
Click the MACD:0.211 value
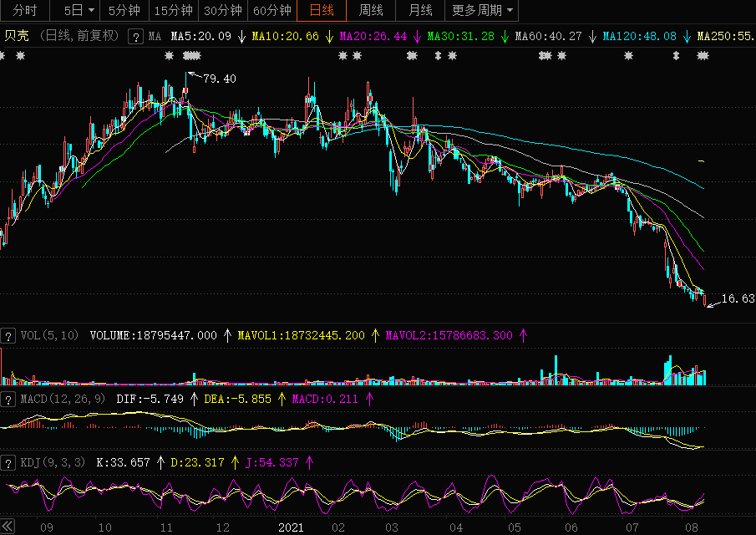pos(325,399)
